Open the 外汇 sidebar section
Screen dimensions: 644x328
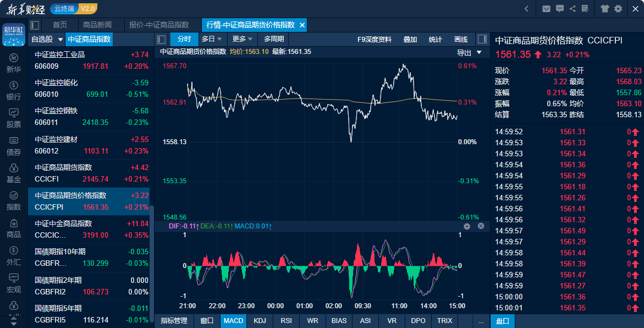point(14,256)
